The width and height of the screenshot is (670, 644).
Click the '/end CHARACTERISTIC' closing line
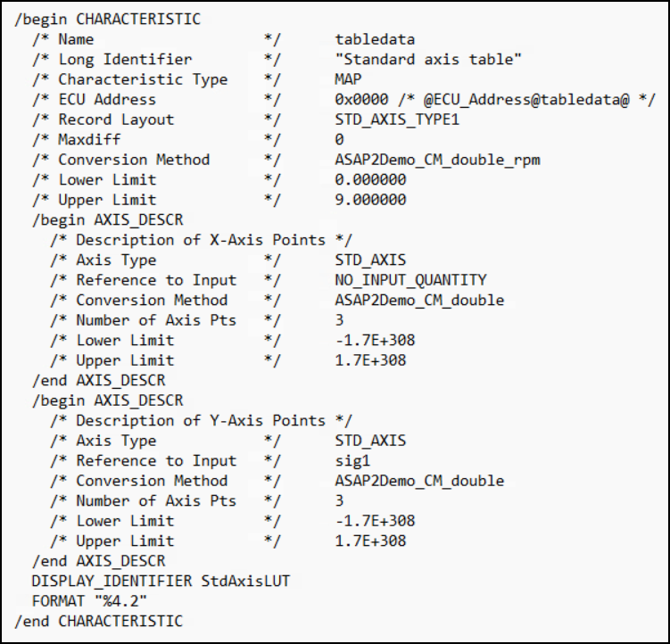pyautogui.click(x=98, y=621)
